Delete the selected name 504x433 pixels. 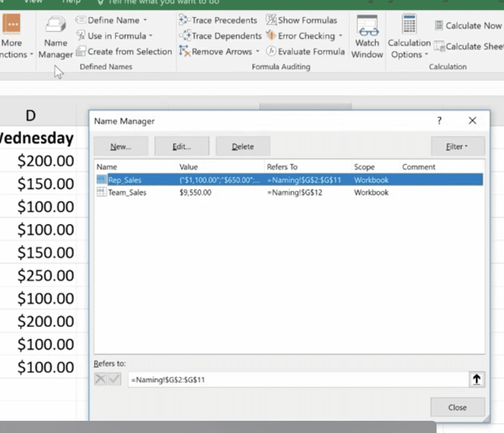click(242, 146)
